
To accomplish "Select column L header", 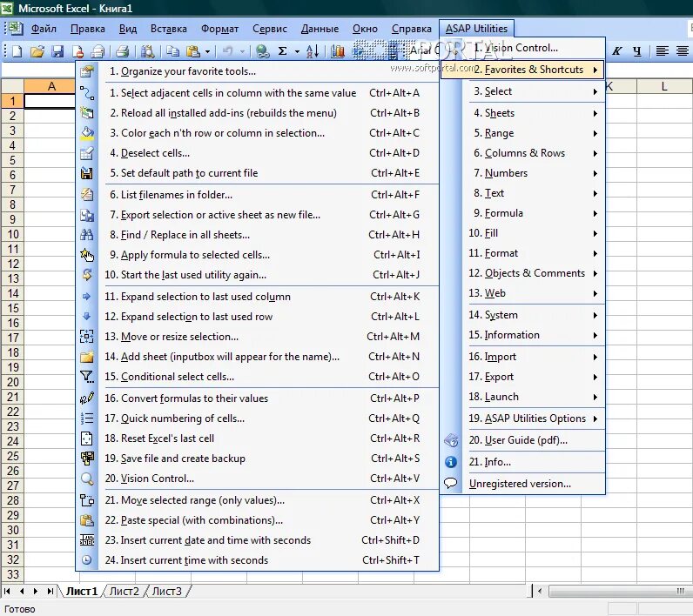I will tap(663, 86).
